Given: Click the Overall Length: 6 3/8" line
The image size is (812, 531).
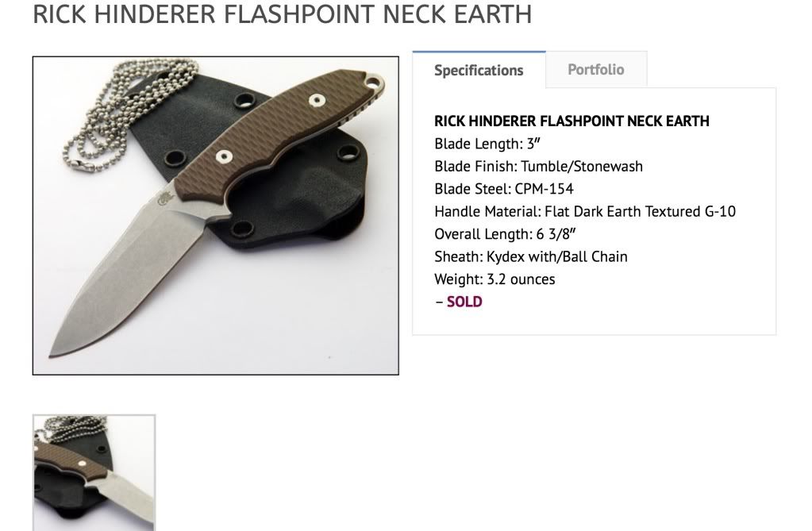Looking at the screenshot, I should coord(505,234).
